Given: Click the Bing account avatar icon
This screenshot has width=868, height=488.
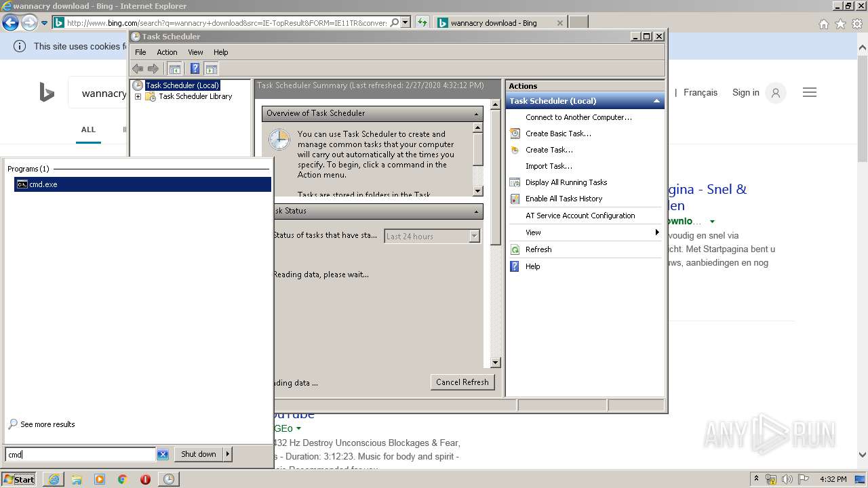Looking at the screenshot, I should (776, 93).
